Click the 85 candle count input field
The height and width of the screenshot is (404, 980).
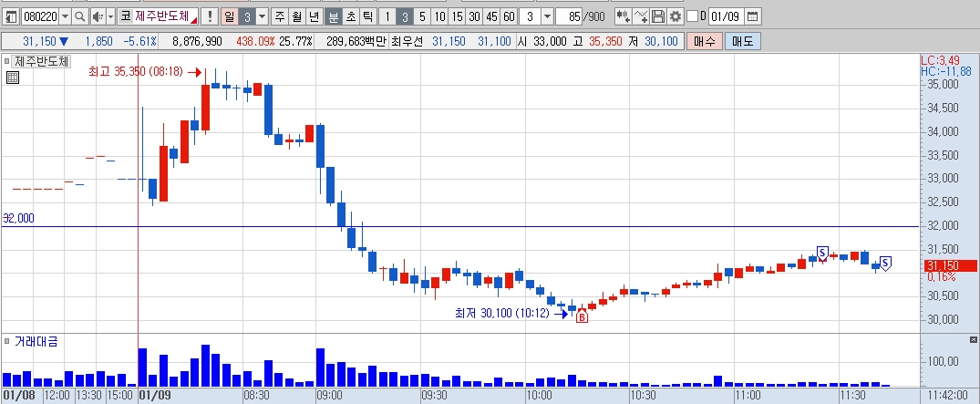coord(569,16)
